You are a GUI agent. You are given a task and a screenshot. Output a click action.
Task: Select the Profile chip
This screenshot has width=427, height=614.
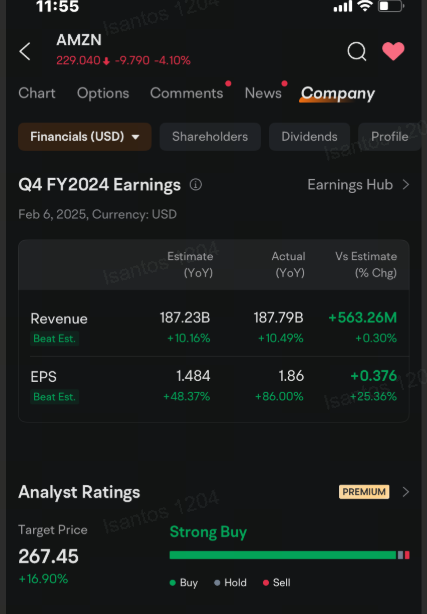coord(390,137)
